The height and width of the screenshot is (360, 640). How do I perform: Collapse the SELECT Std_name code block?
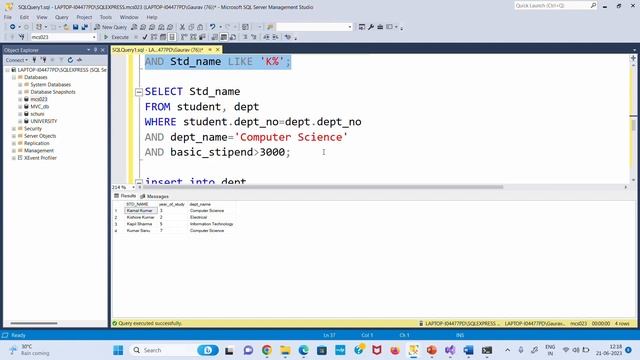click(139, 92)
